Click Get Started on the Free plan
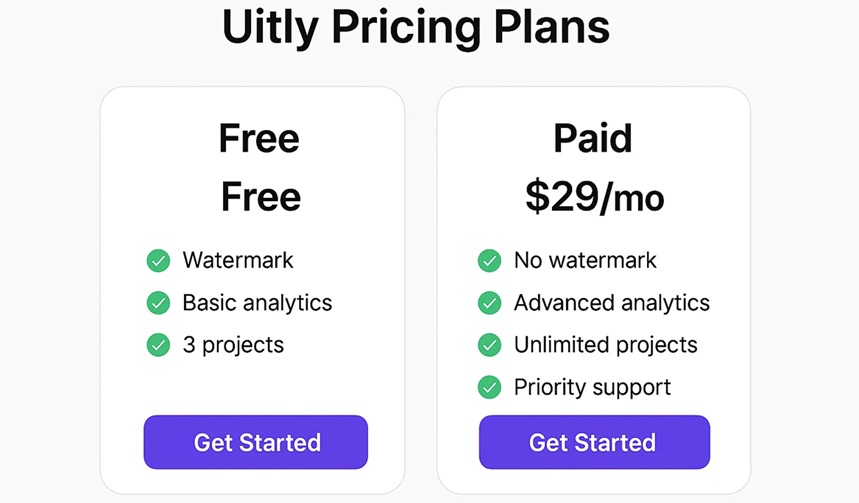Viewport: 859px width, 503px height. click(x=256, y=442)
